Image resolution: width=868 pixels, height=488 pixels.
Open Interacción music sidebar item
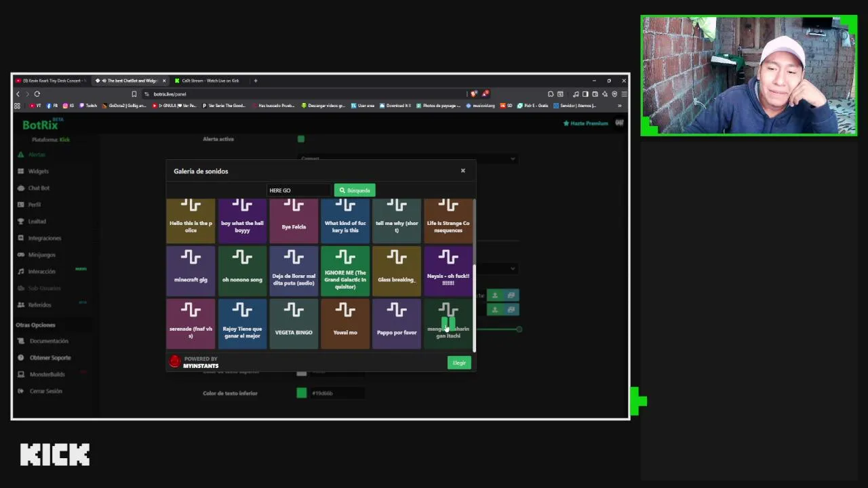point(41,271)
